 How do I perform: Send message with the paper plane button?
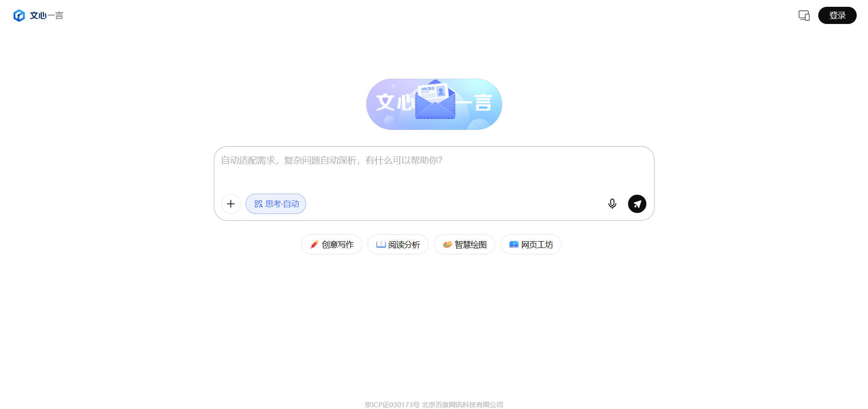pos(637,204)
